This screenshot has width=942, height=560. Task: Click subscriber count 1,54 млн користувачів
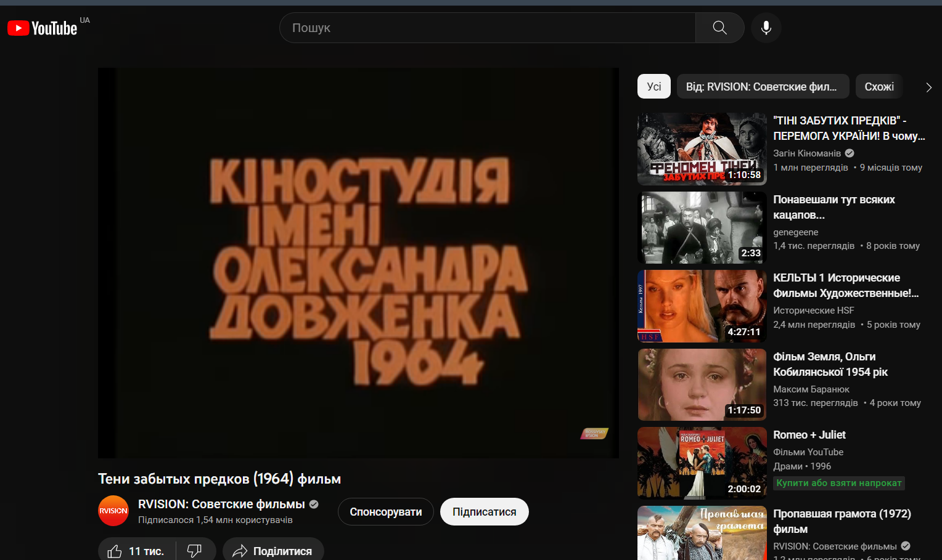tap(215, 520)
